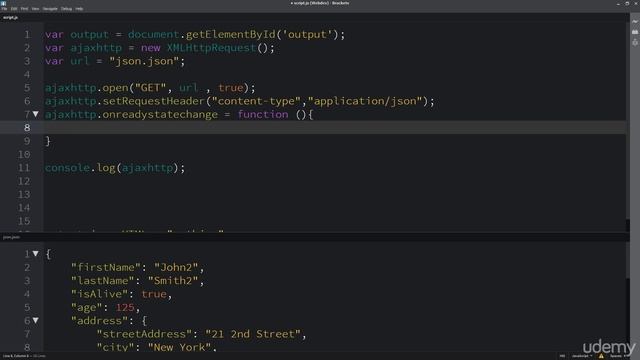Open the File menu

tap(4, 9)
